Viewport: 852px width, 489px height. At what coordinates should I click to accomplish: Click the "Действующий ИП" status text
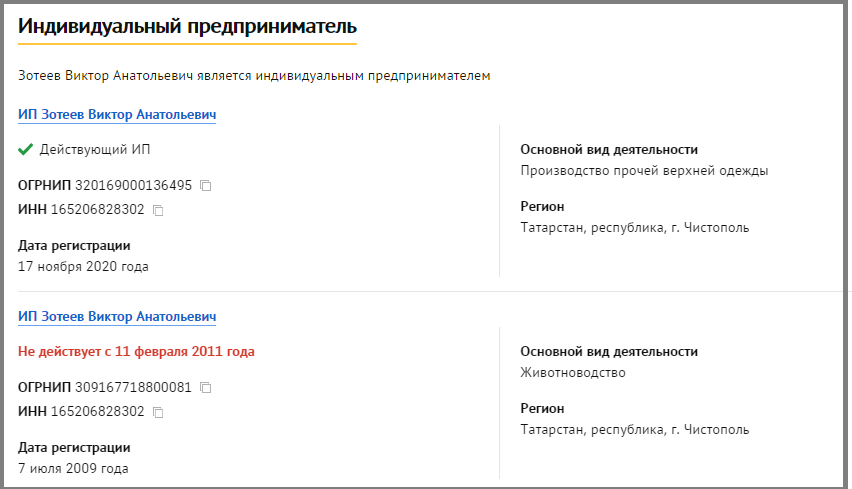[x=95, y=150]
